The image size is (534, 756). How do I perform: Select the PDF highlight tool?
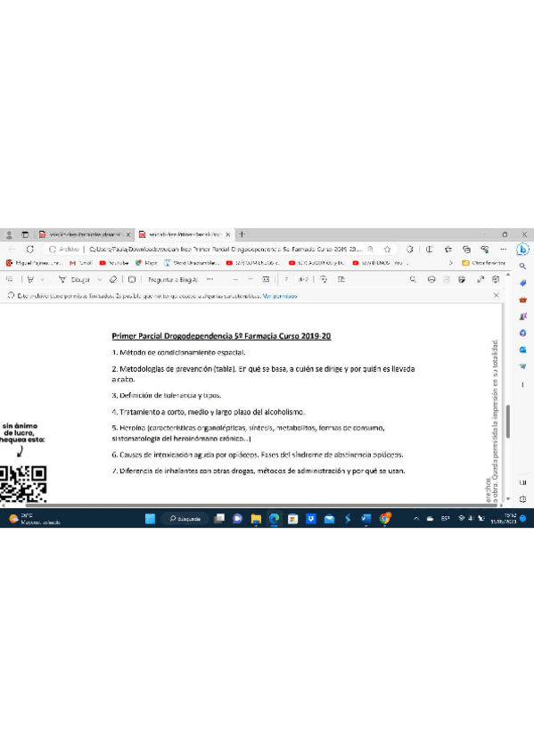[31, 279]
